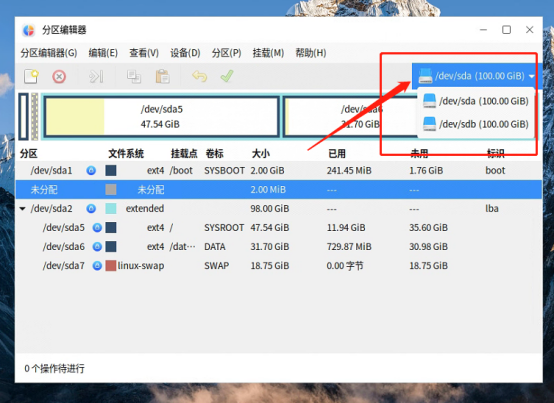554x403 pixels.
Task: Choose /dev/sda (100.00 GiB) from device list
Action: tap(476, 101)
